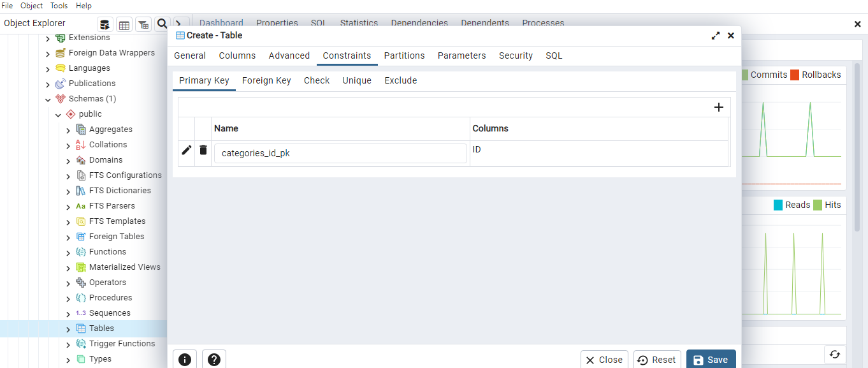Screen dimensions: 868x368
Task: Open the question mark help icon
Action: pyautogui.click(x=214, y=360)
